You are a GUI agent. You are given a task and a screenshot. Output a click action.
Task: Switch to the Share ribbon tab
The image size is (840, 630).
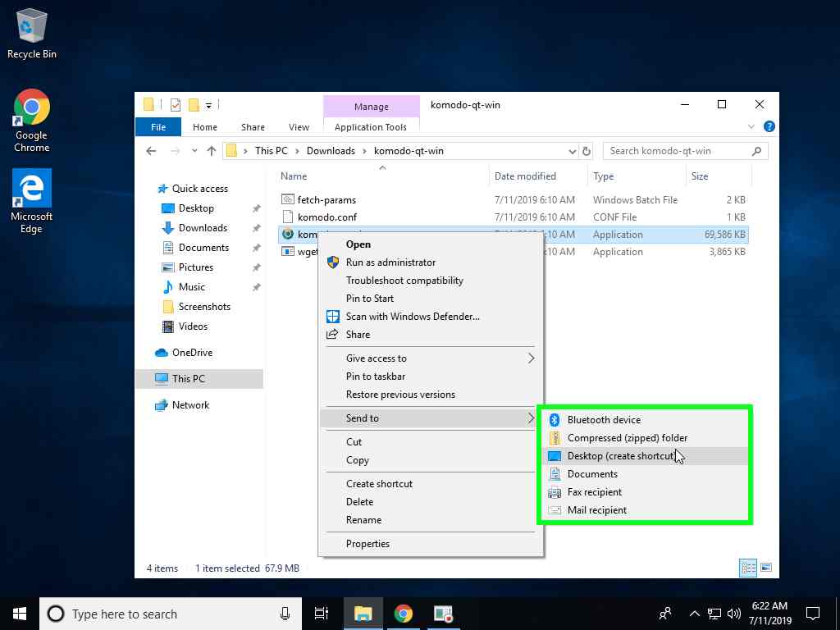tap(253, 127)
